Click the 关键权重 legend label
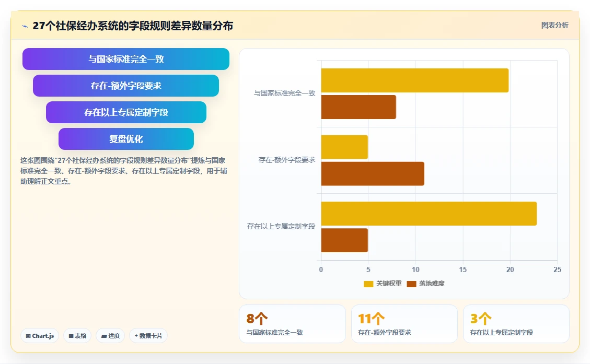 click(x=389, y=284)
